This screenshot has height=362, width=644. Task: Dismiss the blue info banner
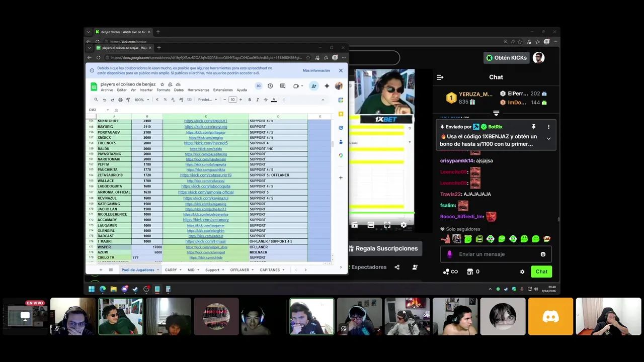(x=341, y=70)
